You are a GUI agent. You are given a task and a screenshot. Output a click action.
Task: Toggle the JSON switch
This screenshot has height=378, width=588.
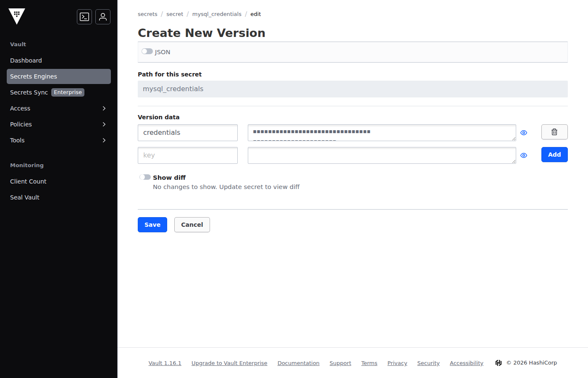point(147,51)
